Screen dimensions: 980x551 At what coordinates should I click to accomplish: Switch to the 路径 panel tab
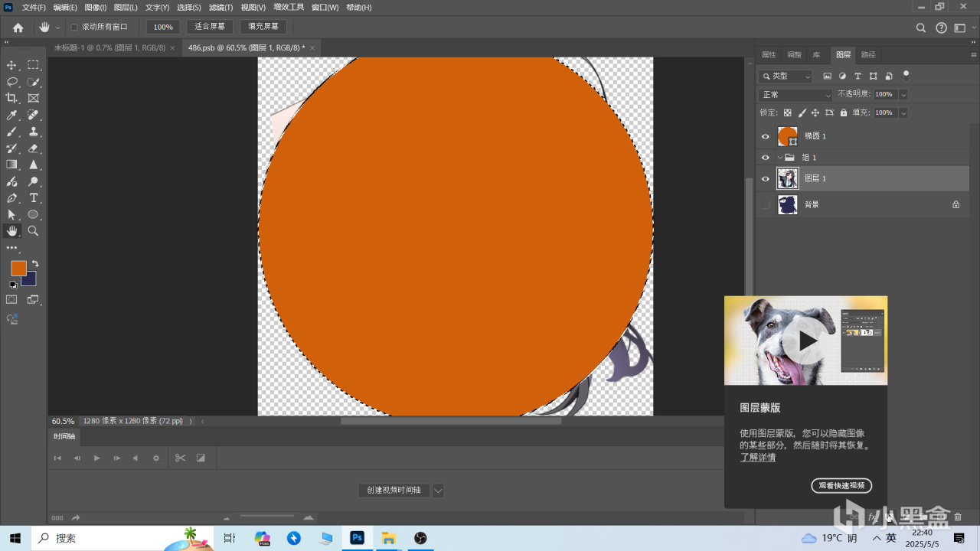(x=868, y=55)
